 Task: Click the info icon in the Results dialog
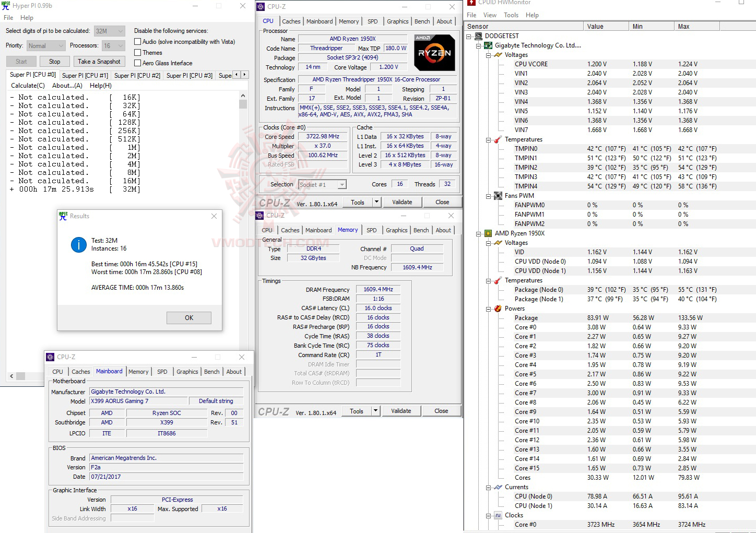[x=78, y=245]
